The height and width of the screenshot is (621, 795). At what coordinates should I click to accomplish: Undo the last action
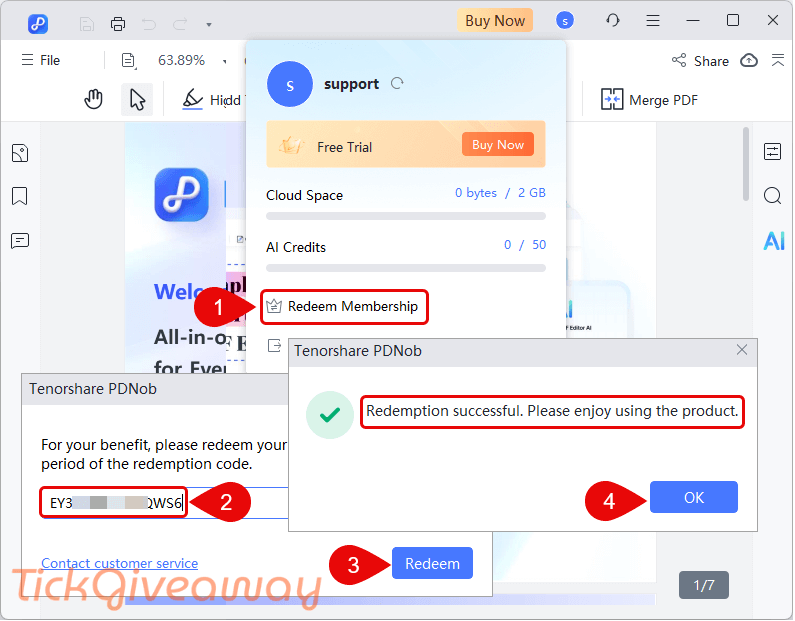point(149,24)
